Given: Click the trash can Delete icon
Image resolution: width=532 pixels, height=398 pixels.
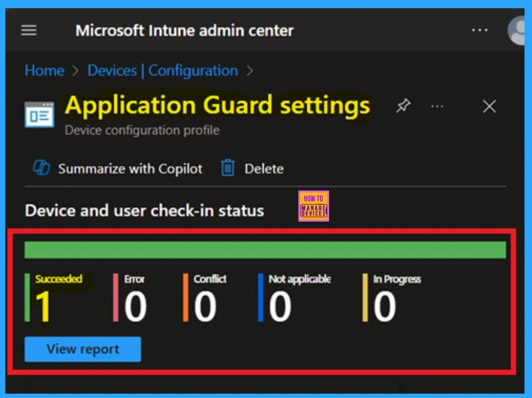Looking at the screenshot, I should point(228,168).
